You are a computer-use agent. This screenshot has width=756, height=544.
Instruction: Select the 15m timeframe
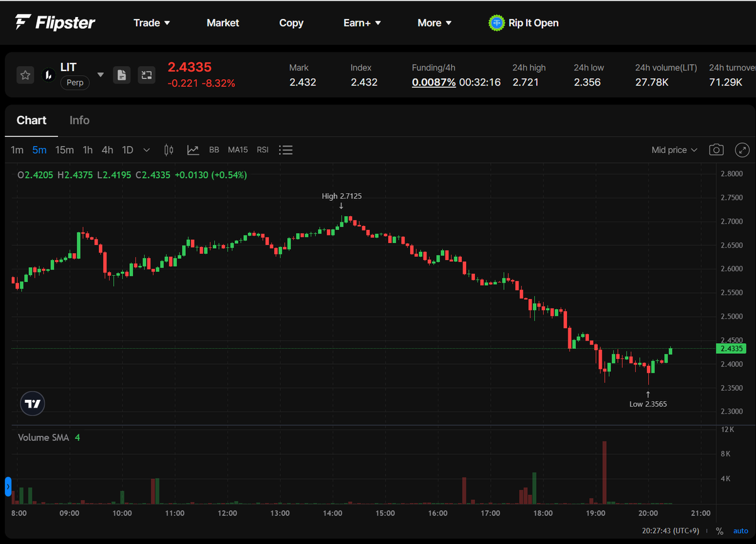pyautogui.click(x=64, y=150)
